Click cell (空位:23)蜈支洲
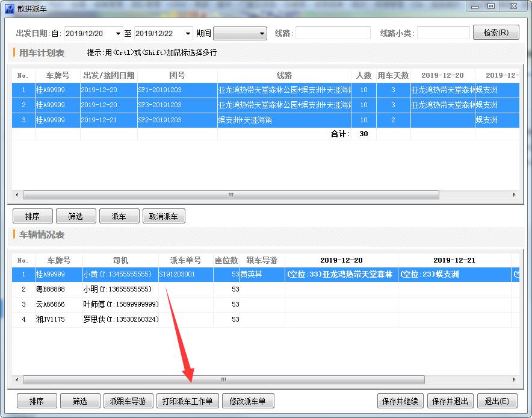 [454, 275]
